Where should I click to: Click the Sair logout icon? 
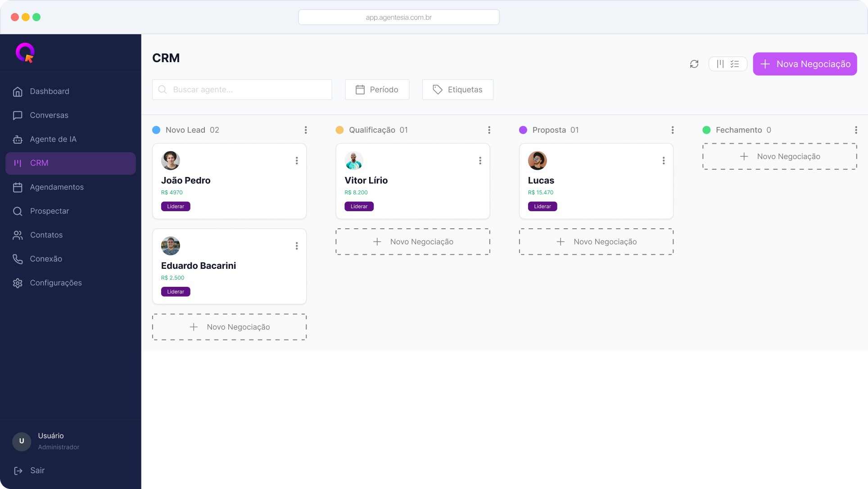[x=18, y=471]
